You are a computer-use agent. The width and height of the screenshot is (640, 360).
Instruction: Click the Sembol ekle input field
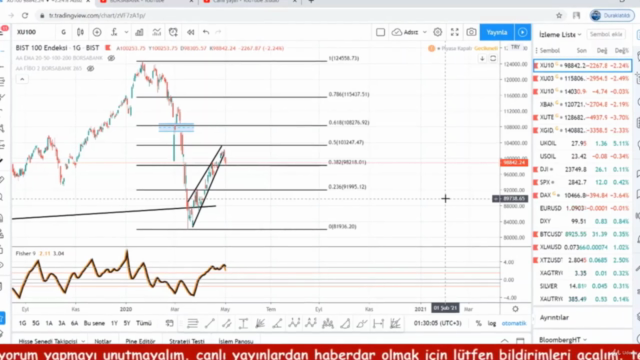click(606, 34)
